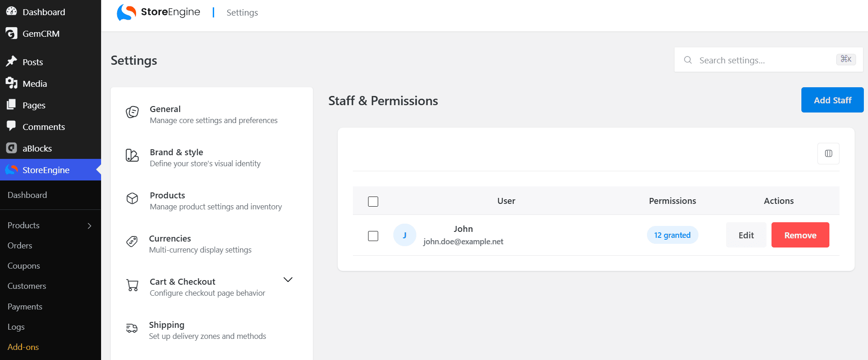The height and width of the screenshot is (360, 868).
Task: Select the Products settings section
Action: [x=211, y=201]
